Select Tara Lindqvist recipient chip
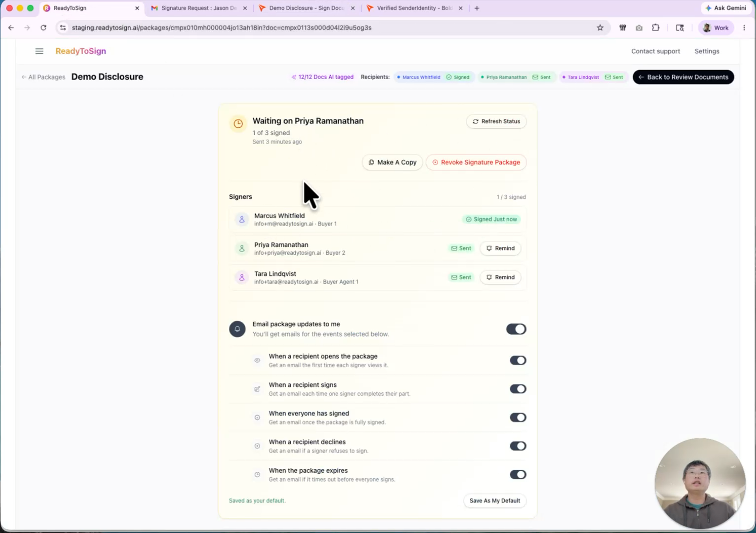 click(594, 77)
